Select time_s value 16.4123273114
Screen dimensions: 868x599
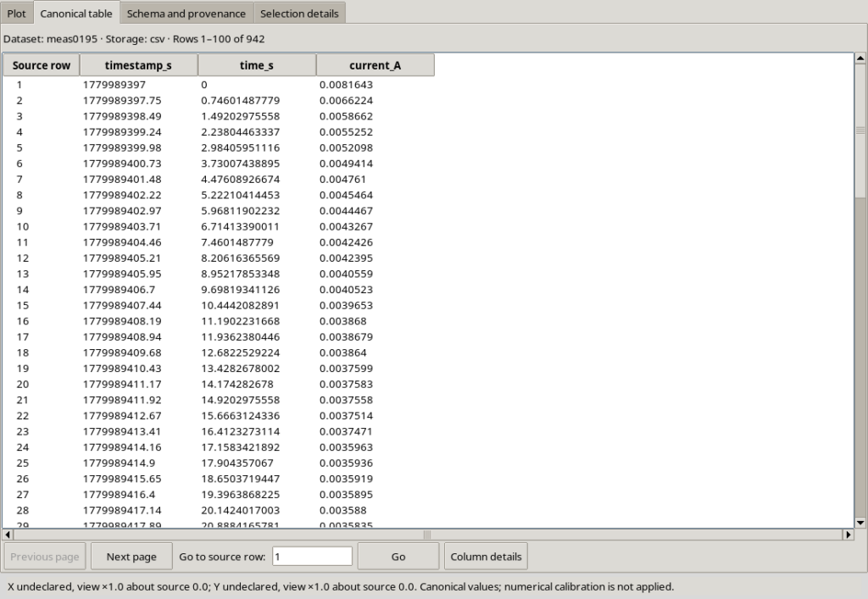[240, 431]
